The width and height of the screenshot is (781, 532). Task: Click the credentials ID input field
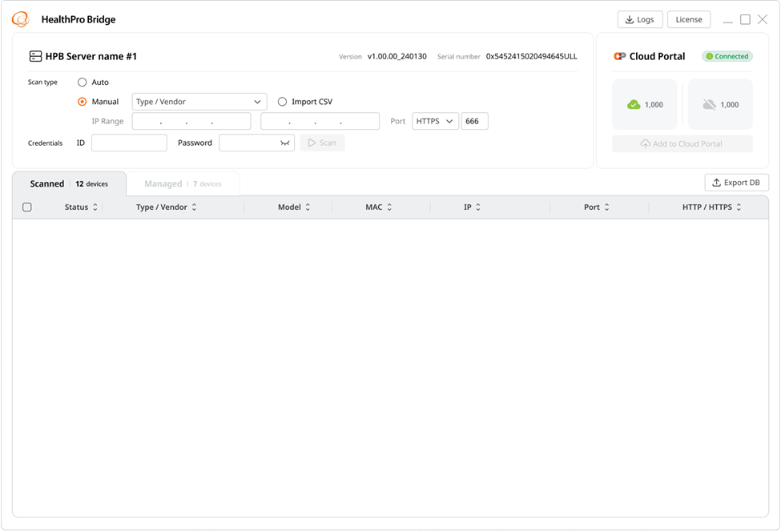point(129,143)
